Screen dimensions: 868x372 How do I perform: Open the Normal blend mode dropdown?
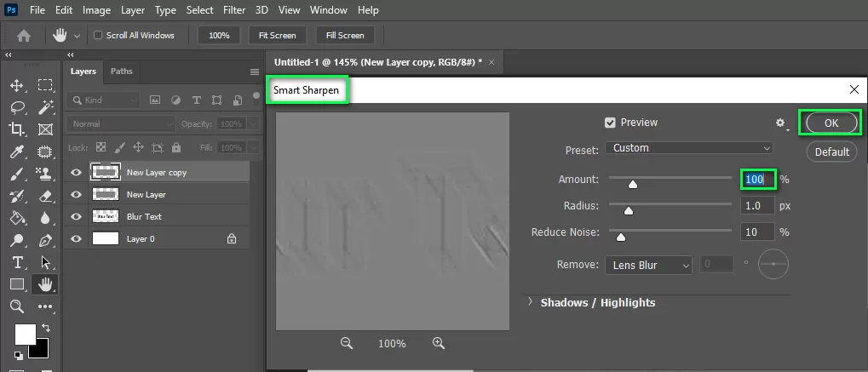point(121,124)
